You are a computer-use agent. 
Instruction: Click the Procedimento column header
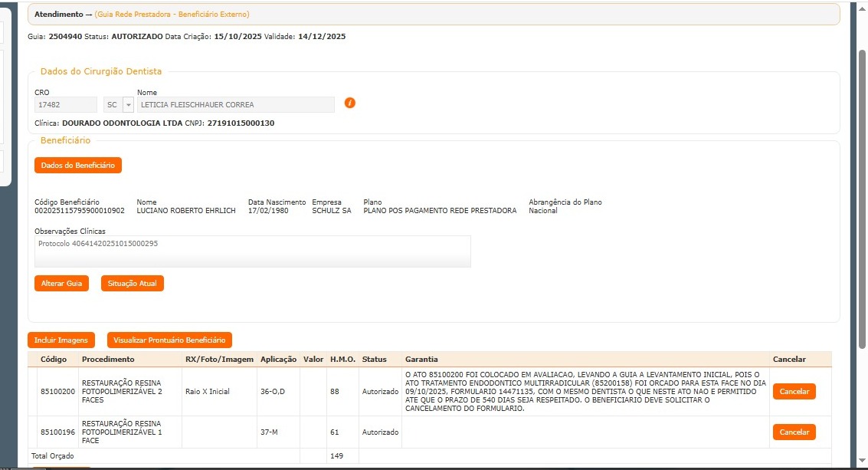[x=108, y=359]
